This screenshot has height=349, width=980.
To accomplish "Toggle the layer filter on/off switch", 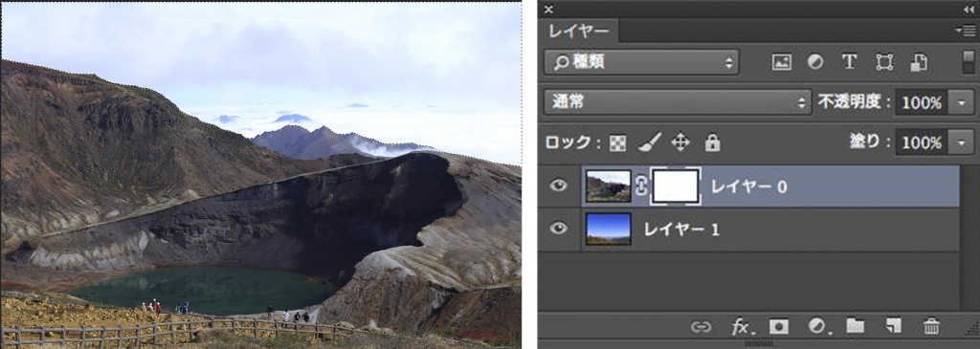I will [x=968, y=62].
